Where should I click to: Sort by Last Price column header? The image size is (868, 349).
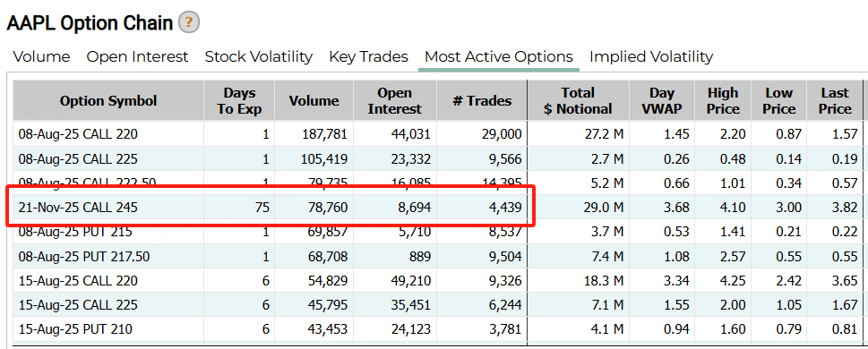tap(835, 100)
